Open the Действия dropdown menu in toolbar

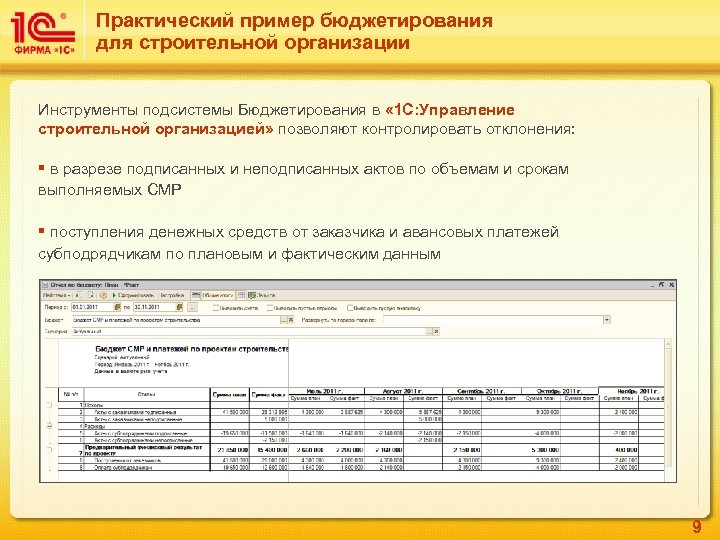click(57, 295)
